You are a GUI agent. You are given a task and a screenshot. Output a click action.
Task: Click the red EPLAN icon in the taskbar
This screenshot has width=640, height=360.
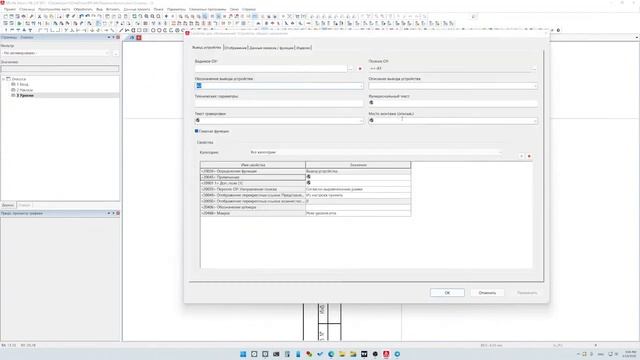pyautogui.click(x=386, y=354)
